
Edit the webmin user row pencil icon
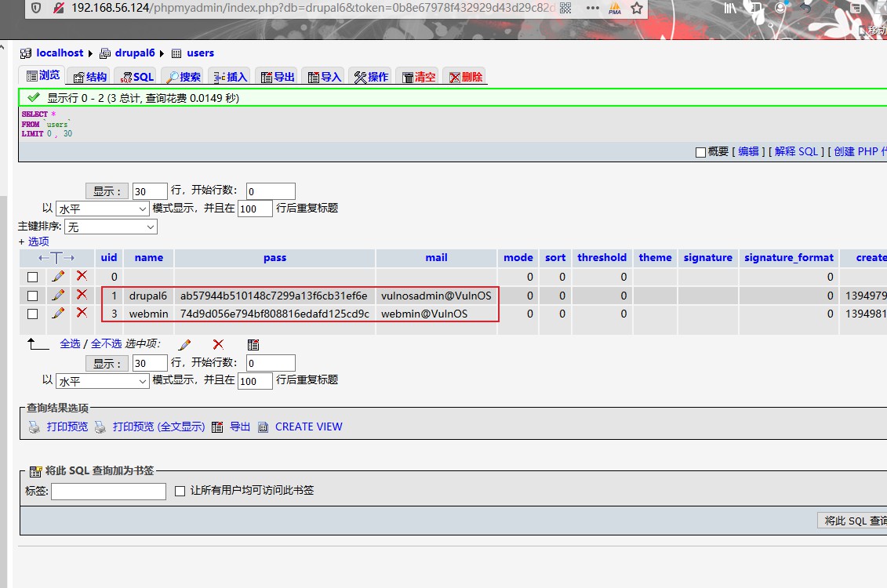click(58, 313)
